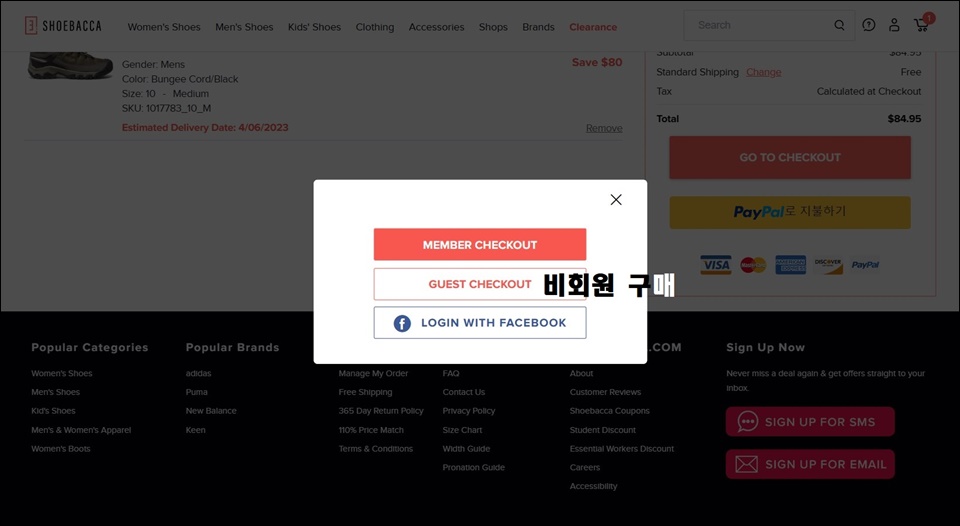Open Women's Boots footer link
The image size is (960, 526).
point(61,449)
